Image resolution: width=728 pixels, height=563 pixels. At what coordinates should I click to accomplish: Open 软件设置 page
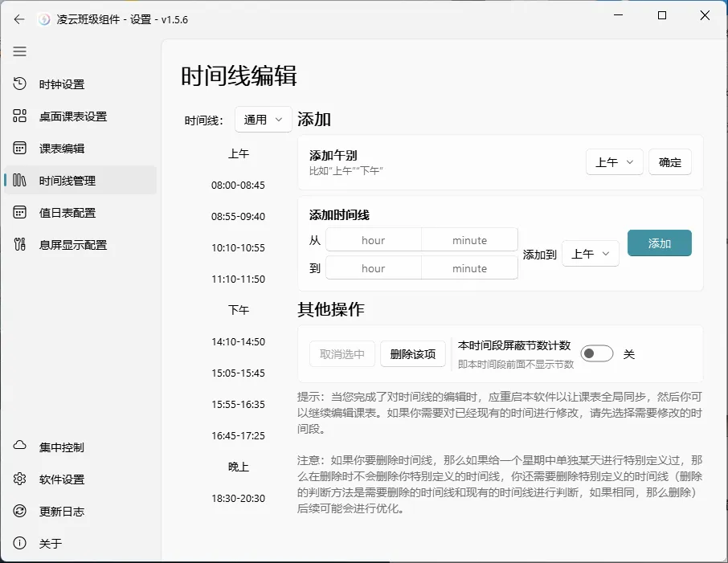(x=80, y=479)
